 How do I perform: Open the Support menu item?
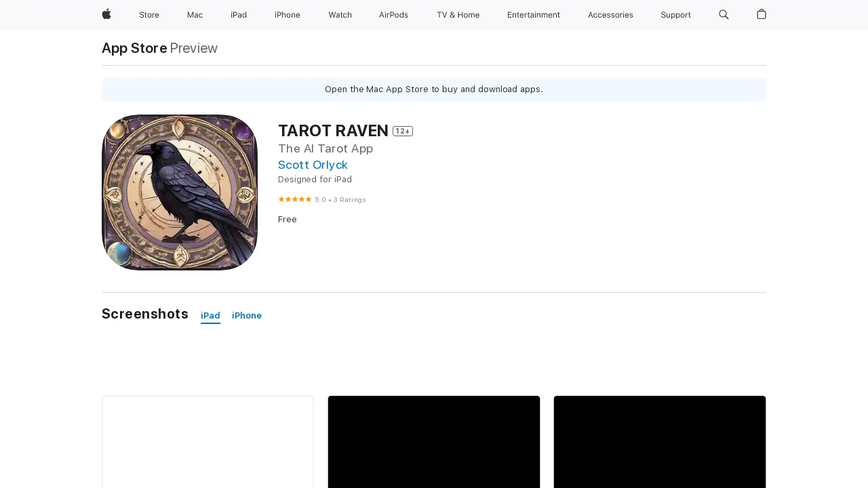675,15
